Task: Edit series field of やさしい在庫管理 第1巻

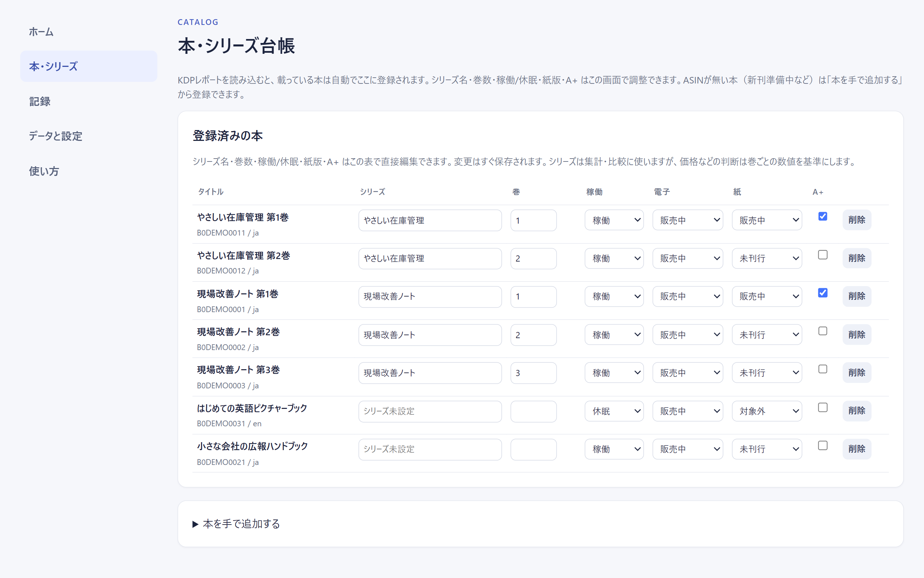Action: click(x=430, y=220)
